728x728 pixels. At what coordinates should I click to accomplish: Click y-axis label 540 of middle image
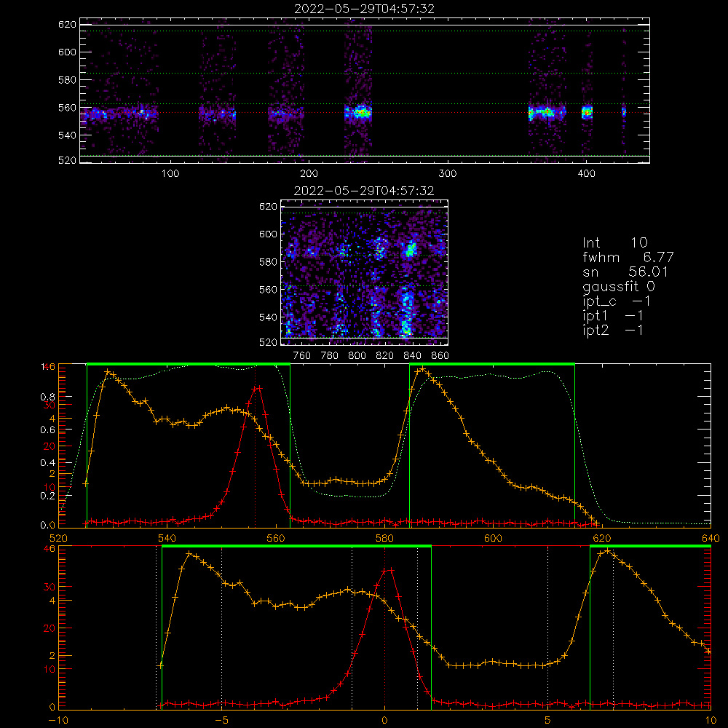coord(268,317)
